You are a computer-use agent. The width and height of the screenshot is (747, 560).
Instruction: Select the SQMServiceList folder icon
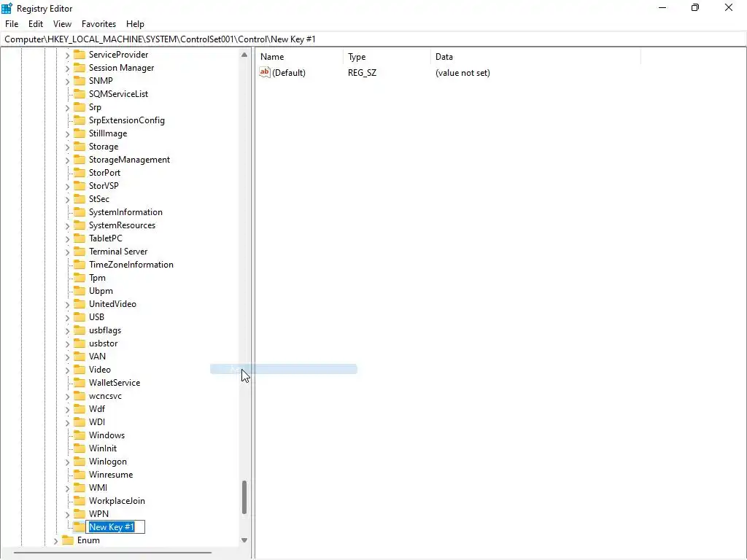79,94
